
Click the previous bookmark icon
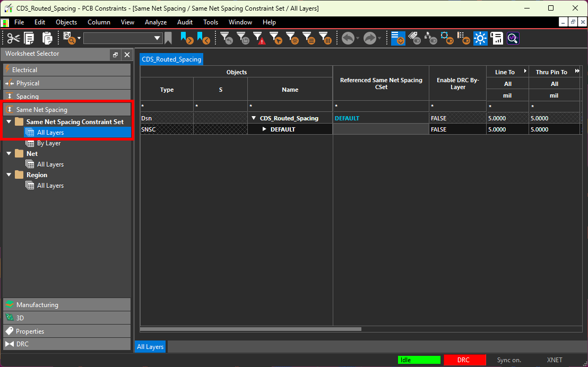coord(203,38)
